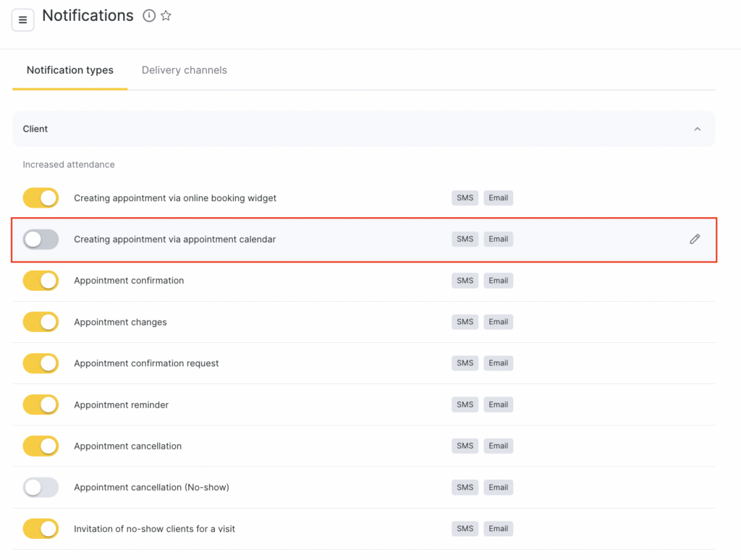
Task: Open Appointment confirmation request notification row
Action: click(x=146, y=363)
